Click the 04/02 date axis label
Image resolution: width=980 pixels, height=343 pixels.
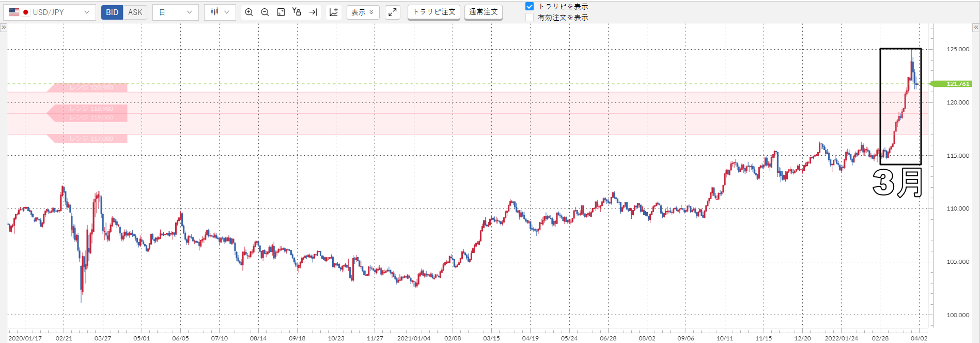tap(919, 338)
